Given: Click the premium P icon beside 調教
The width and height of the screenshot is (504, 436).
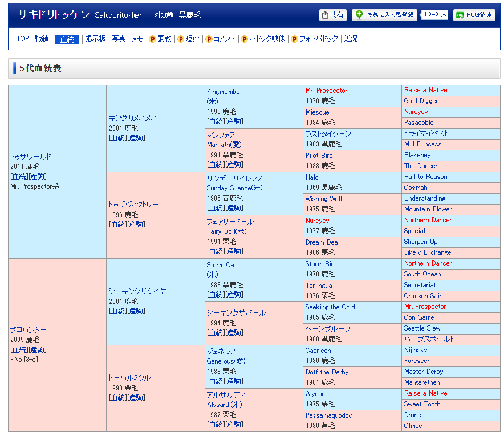Looking at the screenshot, I should coord(152,39).
